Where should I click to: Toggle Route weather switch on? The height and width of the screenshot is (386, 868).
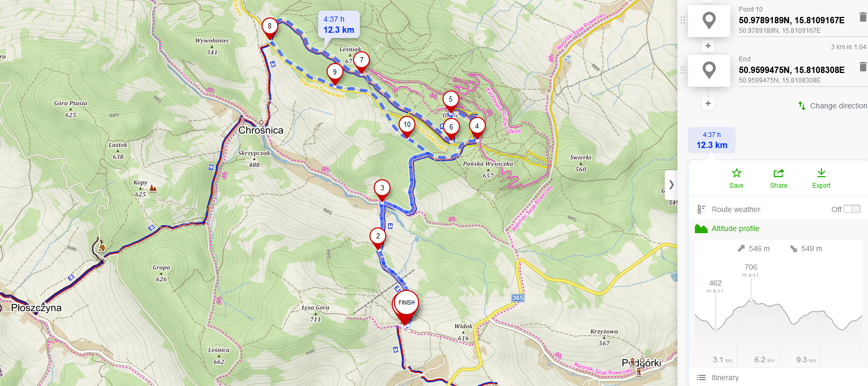point(852,209)
